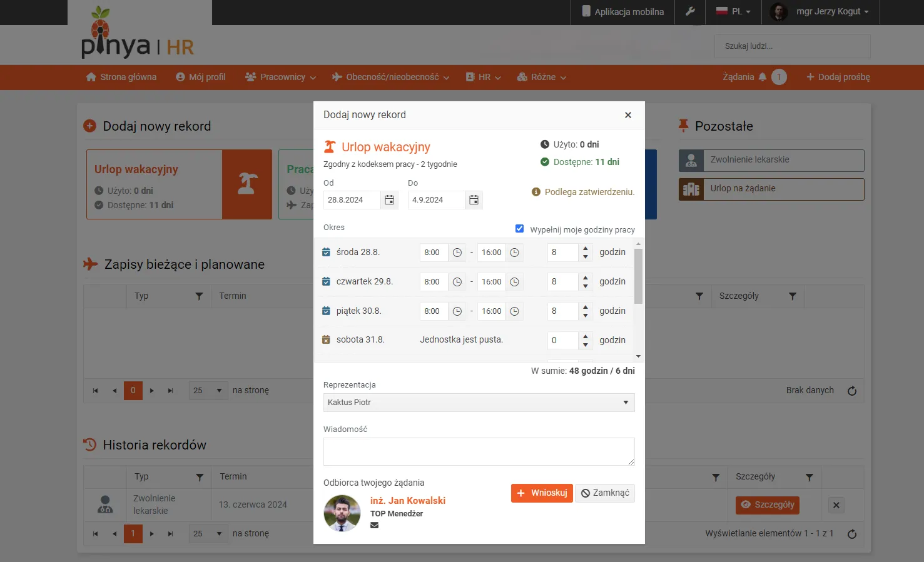The image size is (924, 562).
Task: Change page size in Zapisy bieżące pager
Action: [208, 391]
